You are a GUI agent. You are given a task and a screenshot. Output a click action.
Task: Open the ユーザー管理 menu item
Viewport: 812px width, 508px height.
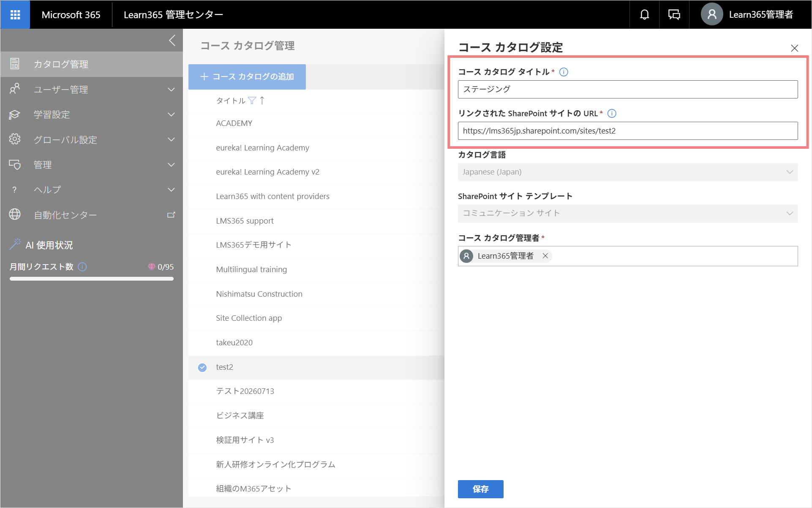(92, 90)
